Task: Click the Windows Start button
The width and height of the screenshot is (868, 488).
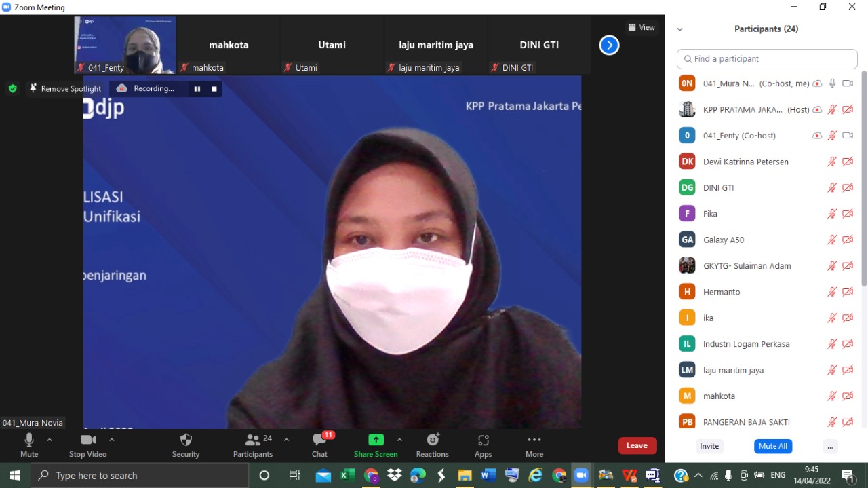Action: (15, 476)
